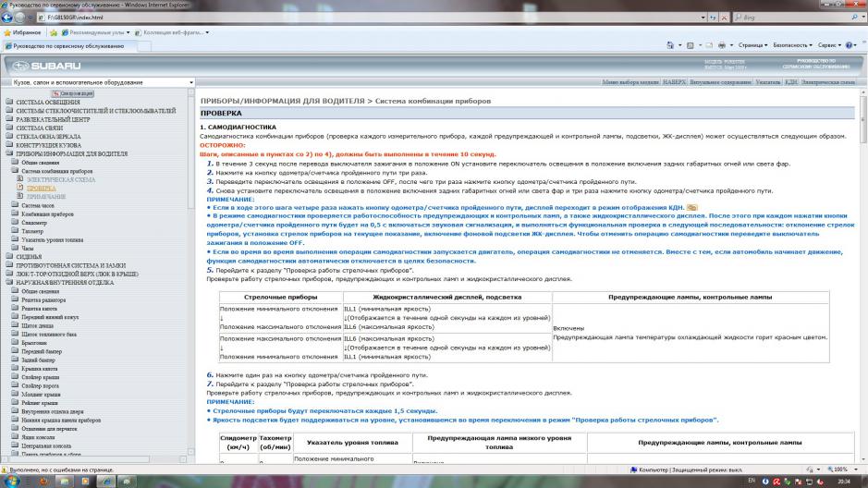
Task: Click the КДН link in top nav
Action: click(x=790, y=82)
